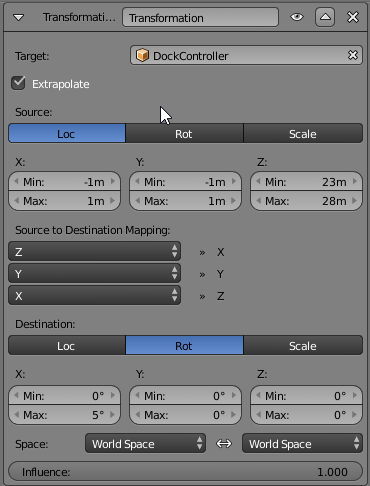This screenshot has width=370, height=486.
Task: Open the left World Space target space dropdown
Action: click(x=145, y=444)
